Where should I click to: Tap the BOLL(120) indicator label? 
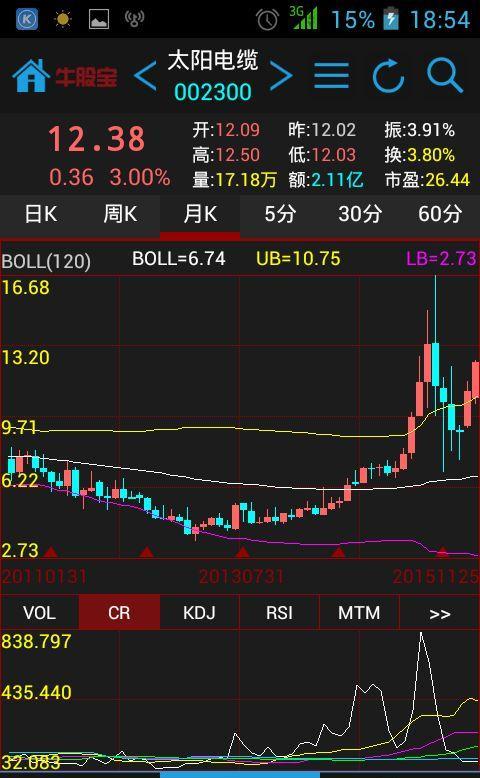click(x=46, y=261)
